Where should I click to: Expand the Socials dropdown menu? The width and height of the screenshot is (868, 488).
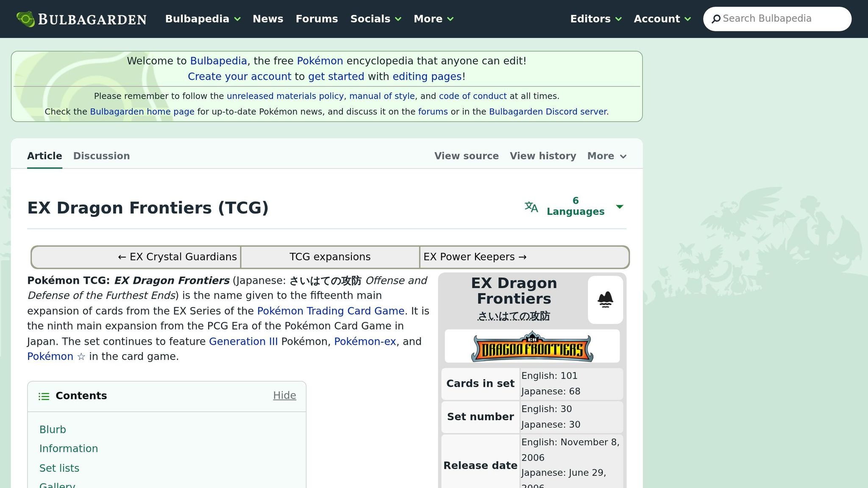tap(376, 19)
